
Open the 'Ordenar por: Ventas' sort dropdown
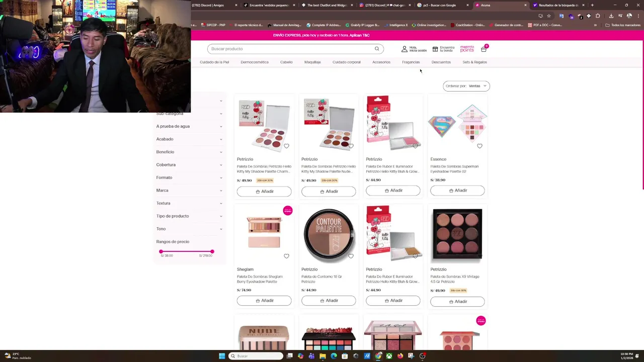[x=466, y=86]
